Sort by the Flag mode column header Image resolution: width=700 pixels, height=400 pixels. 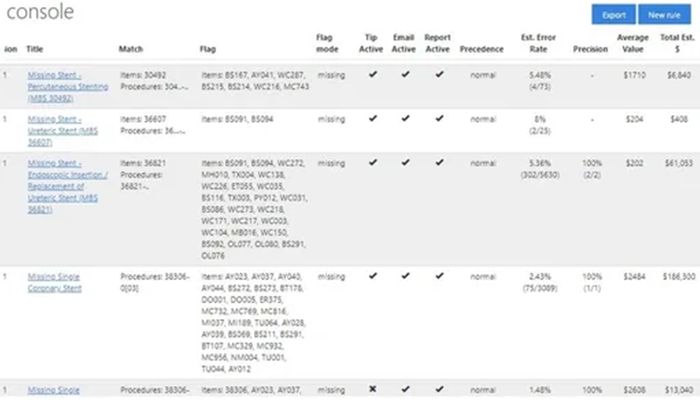(327, 43)
